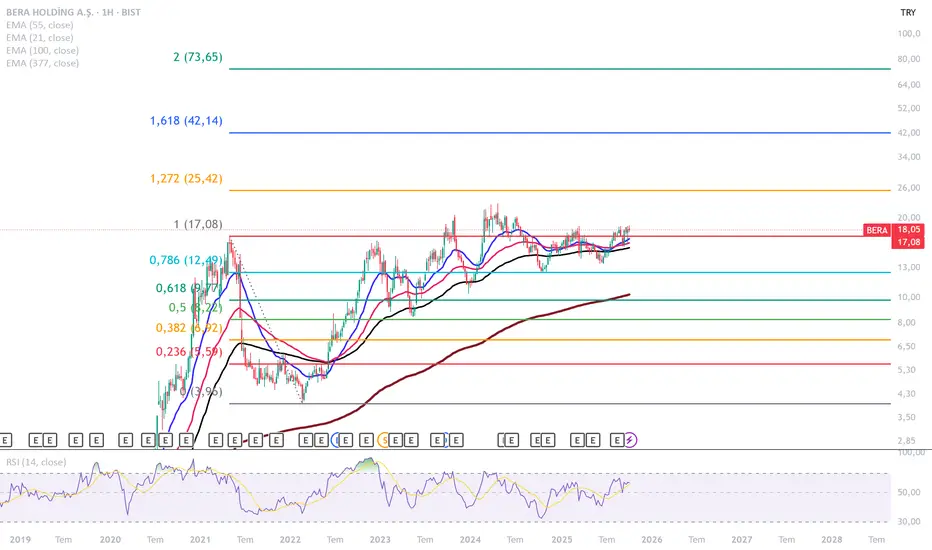Click the 18,05 last price tag

click(909, 230)
